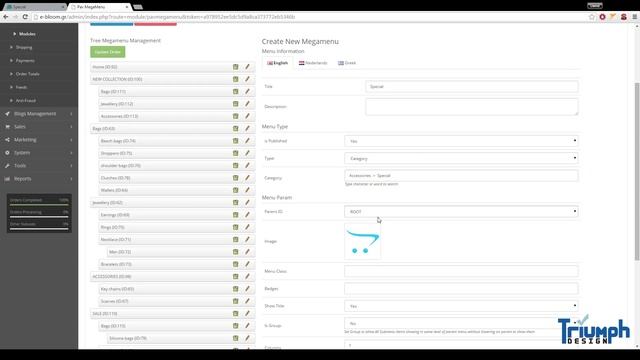Edit the SALE item with pencil icon
640x360 pixels.
click(247, 313)
